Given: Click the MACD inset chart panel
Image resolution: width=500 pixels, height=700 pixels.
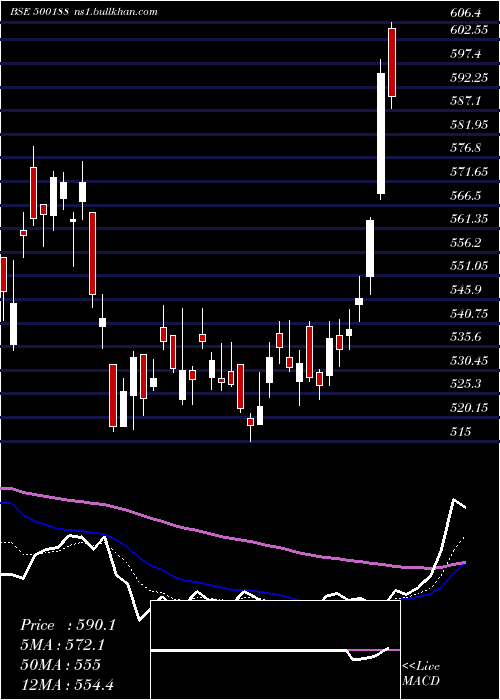Looking at the screenshot, I should click(275, 650).
